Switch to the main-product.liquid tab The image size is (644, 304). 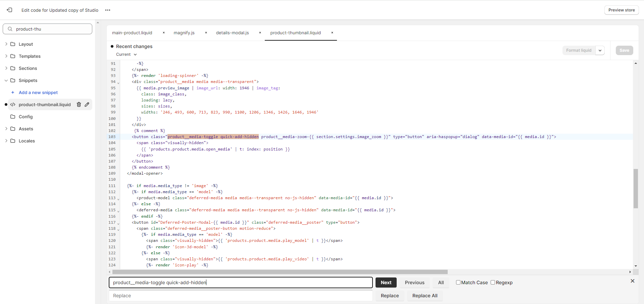coord(132,33)
